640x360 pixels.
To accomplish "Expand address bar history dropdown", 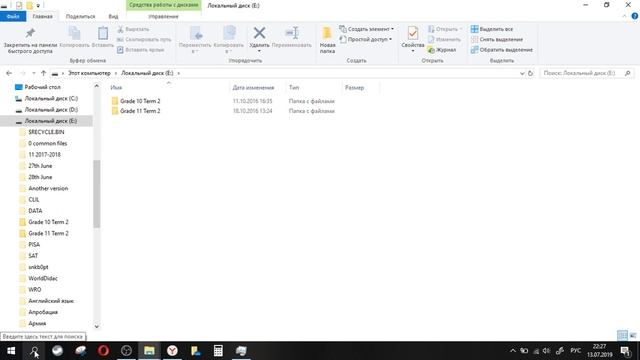I will (x=522, y=73).
